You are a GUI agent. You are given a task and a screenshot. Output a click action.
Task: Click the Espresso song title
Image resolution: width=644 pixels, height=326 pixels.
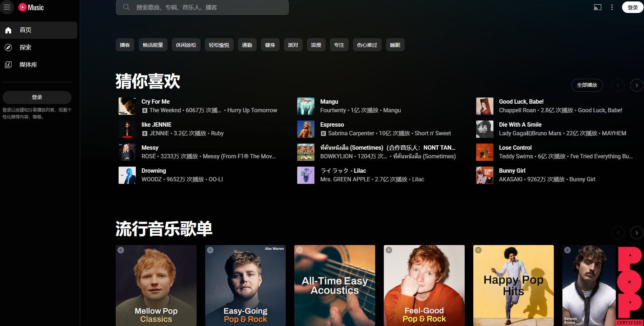[332, 125]
